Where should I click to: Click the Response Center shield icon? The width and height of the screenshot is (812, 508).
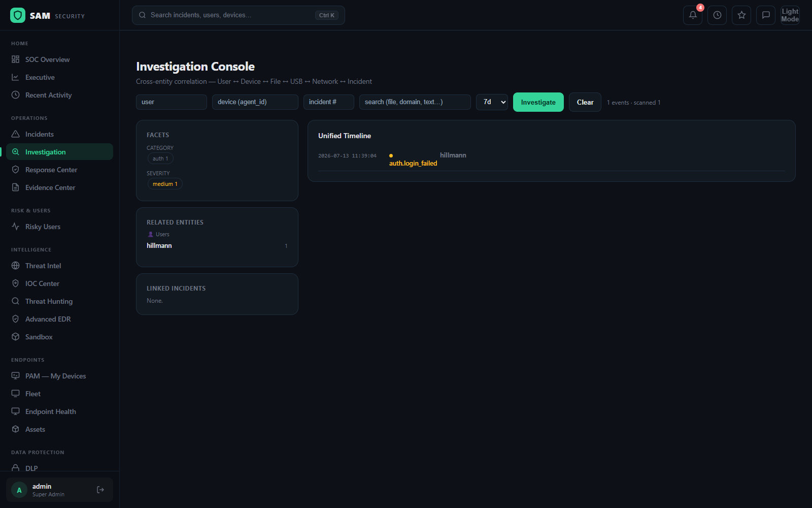click(16, 170)
